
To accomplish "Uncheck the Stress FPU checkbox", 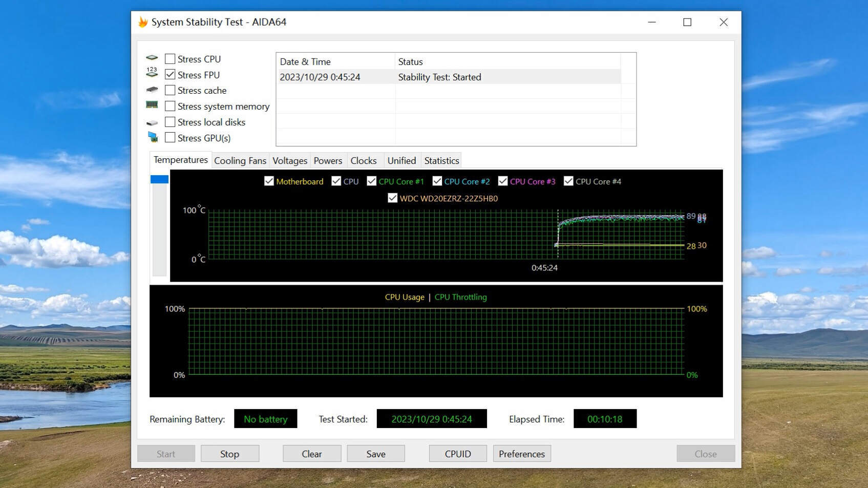I will tap(170, 74).
